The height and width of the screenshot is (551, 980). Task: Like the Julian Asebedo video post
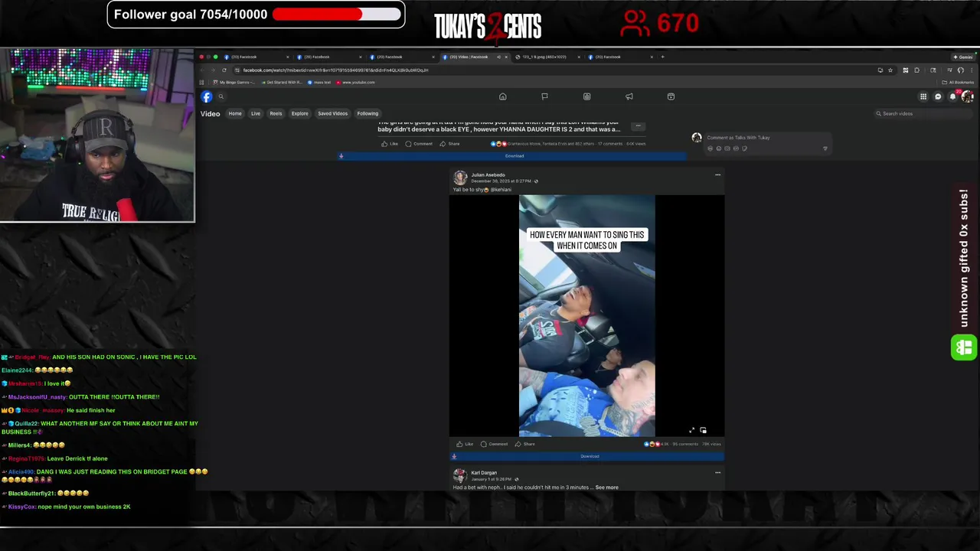(x=465, y=444)
